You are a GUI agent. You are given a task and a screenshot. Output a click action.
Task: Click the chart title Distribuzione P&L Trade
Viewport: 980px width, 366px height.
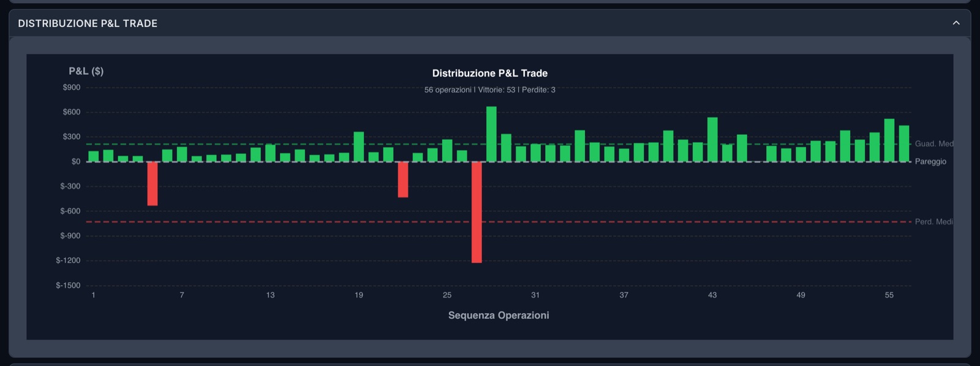(x=490, y=73)
